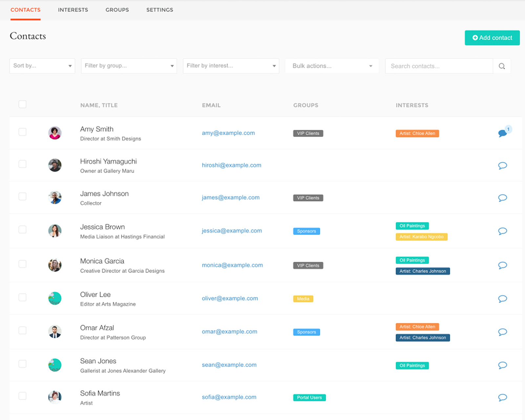Open comment bubble for Oliver Lee

(502, 299)
